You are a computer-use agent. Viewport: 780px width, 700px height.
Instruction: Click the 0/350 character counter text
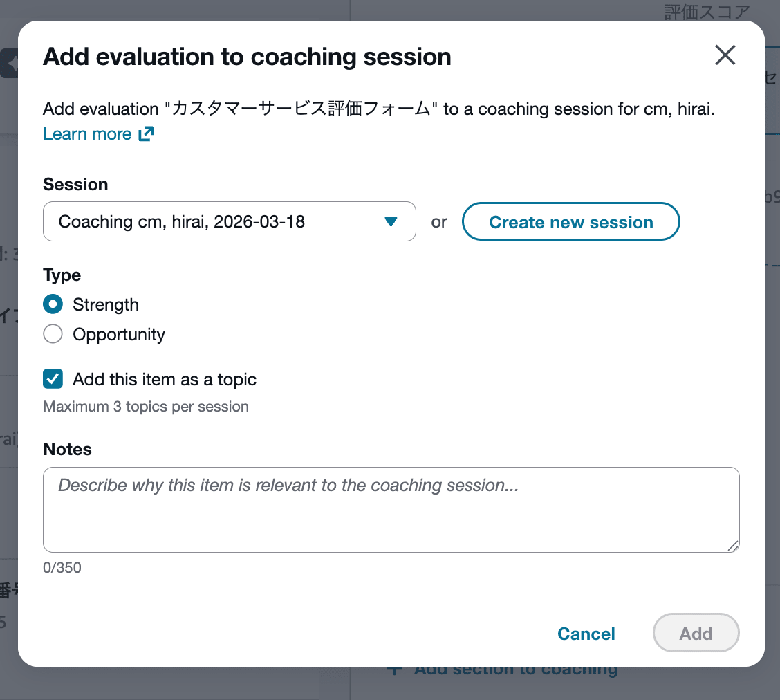click(x=62, y=569)
